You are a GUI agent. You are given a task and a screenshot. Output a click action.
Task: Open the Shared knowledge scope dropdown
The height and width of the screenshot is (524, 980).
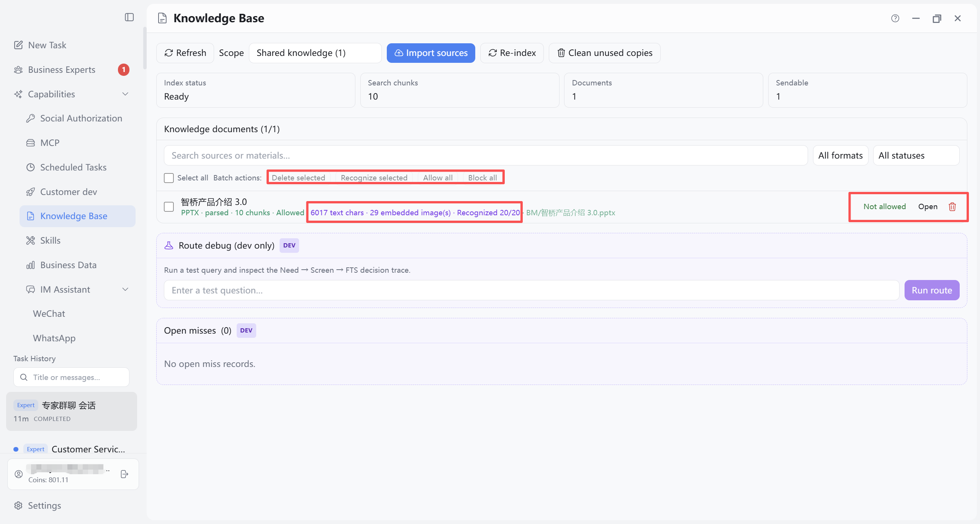315,53
